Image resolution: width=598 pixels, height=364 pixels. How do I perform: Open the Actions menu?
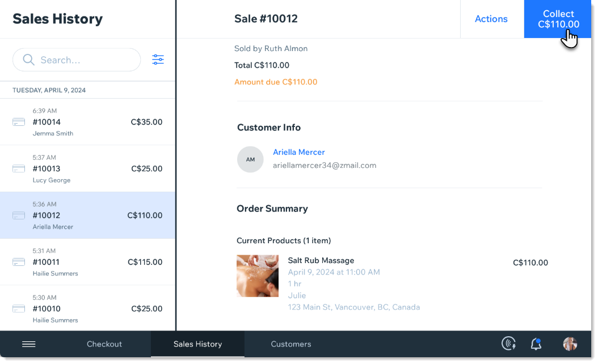(491, 19)
